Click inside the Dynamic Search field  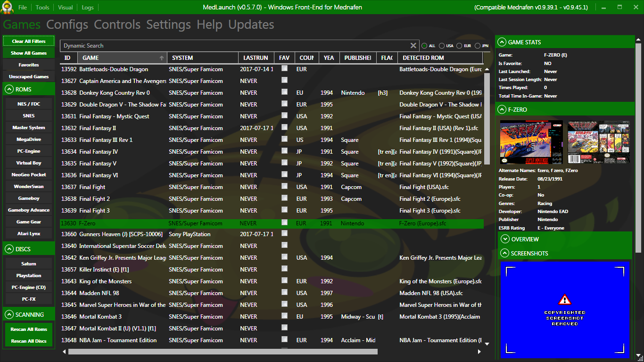pyautogui.click(x=236, y=46)
